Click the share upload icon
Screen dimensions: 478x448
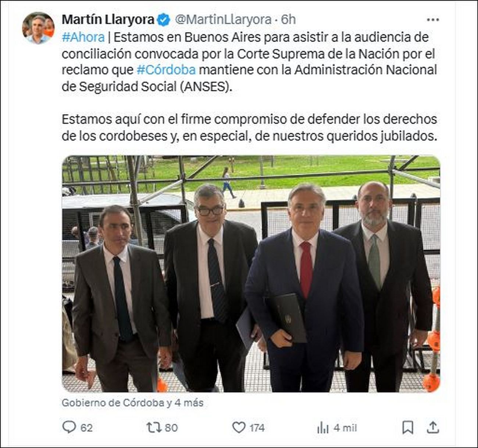click(x=433, y=427)
